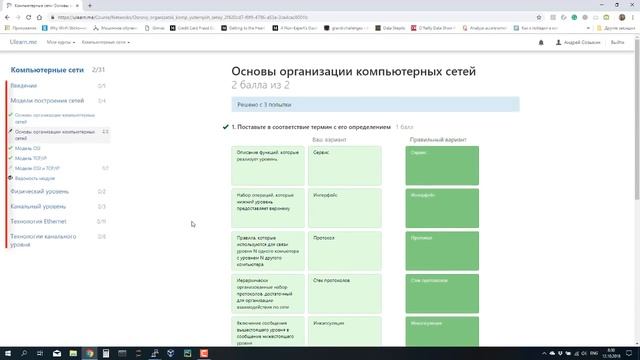
Task: Select the highlighted Основы организации quiz item
Action: click(59, 135)
